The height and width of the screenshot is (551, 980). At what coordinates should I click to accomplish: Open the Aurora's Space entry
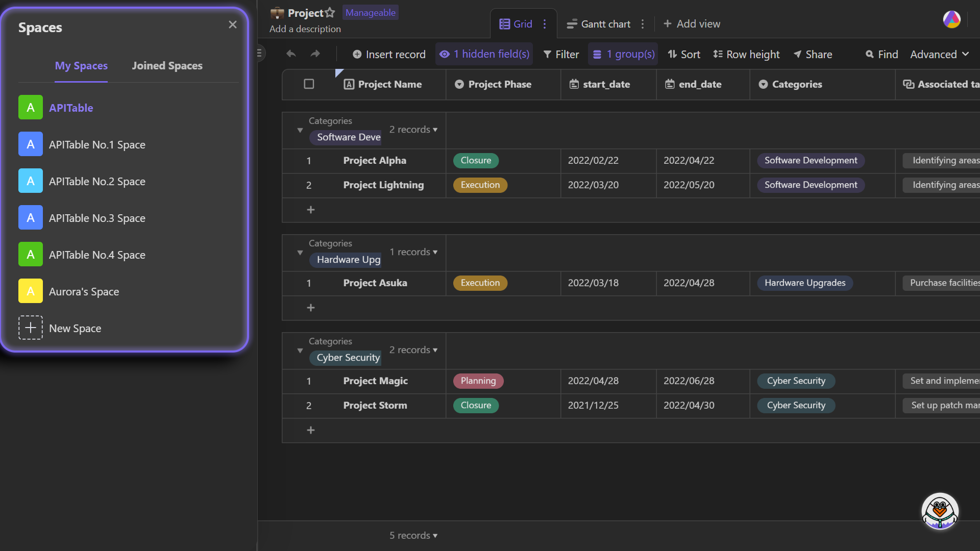point(128,291)
